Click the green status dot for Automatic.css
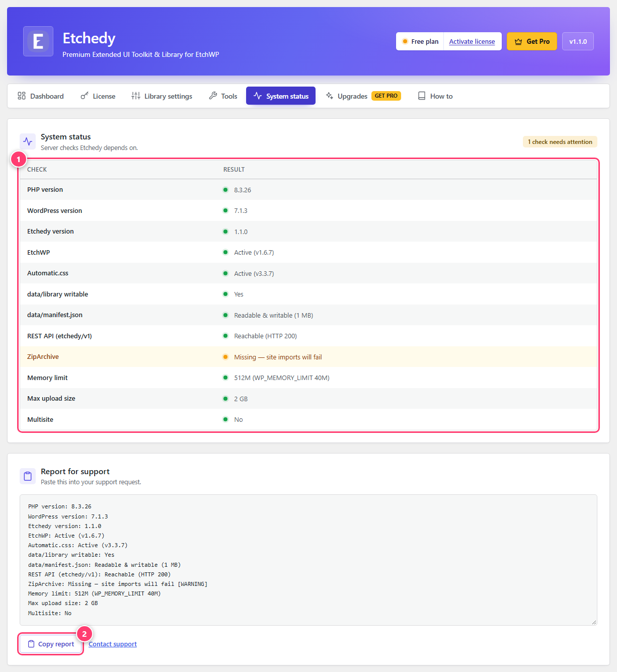The image size is (617, 672). point(225,273)
